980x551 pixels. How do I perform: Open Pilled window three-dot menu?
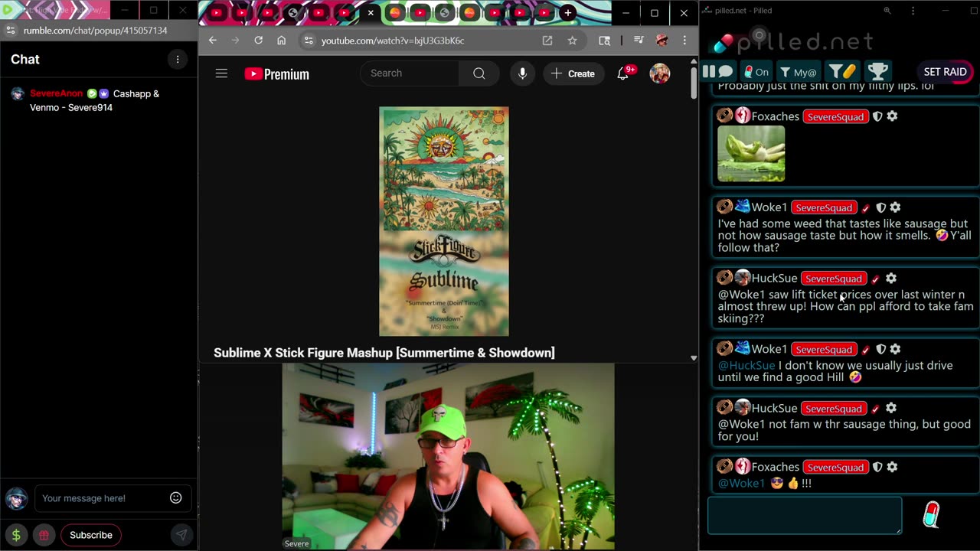(913, 11)
